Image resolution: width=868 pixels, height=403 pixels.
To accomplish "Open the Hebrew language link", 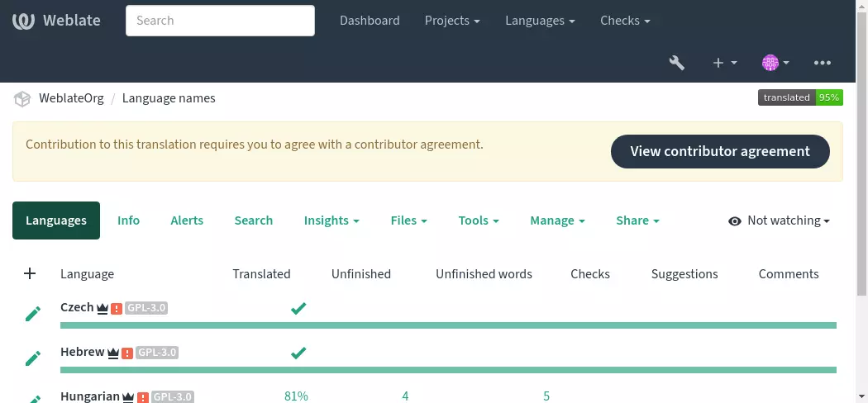I will click(x=83, y=352).
